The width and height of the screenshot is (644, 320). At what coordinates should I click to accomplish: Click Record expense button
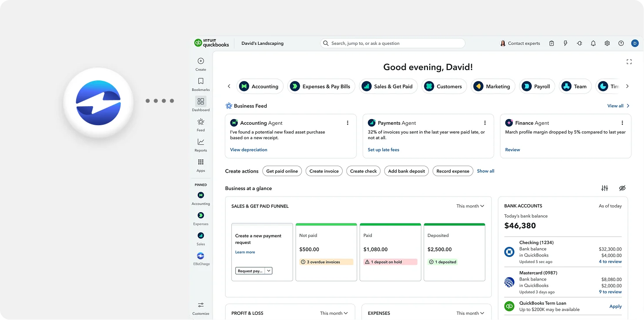453,171
